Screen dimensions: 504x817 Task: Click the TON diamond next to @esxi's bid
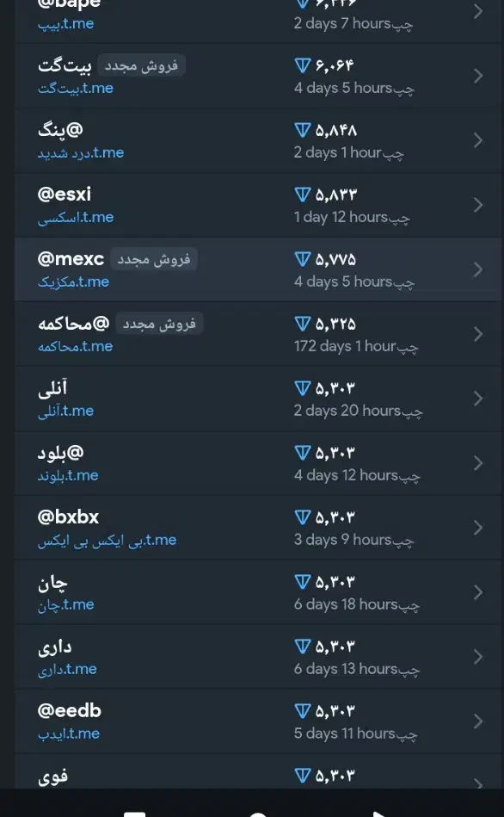pos(302,195)
